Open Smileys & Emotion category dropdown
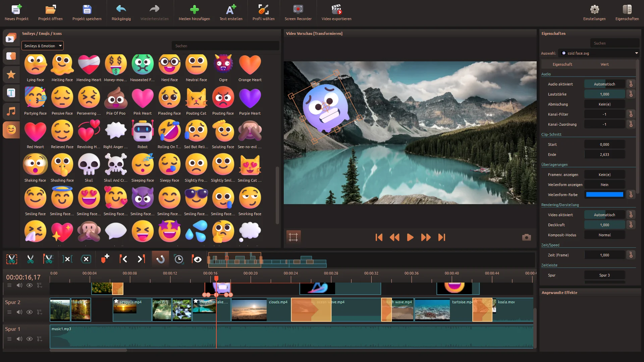Screen dimensions: 644x362 pyautogui.click(x=43, y=46)
